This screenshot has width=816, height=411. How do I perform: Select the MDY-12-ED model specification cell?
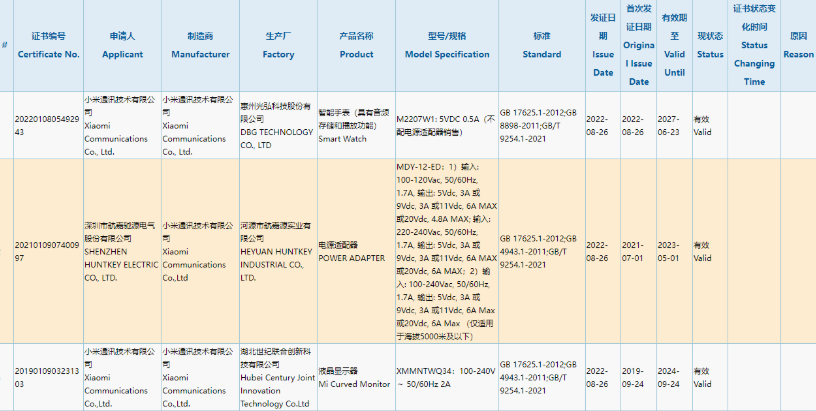447,251
